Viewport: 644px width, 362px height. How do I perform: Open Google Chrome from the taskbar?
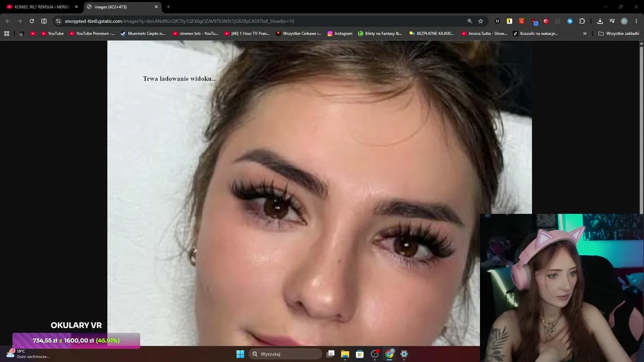[x=389, y=354]
